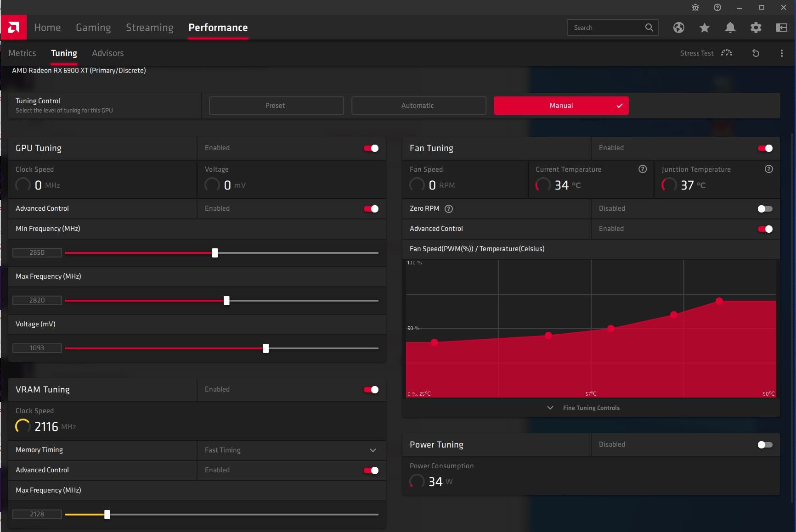The width and height of the screenshot is (796, 532).
Task: Switch to the Gaming tab
Action: point(93,28)
